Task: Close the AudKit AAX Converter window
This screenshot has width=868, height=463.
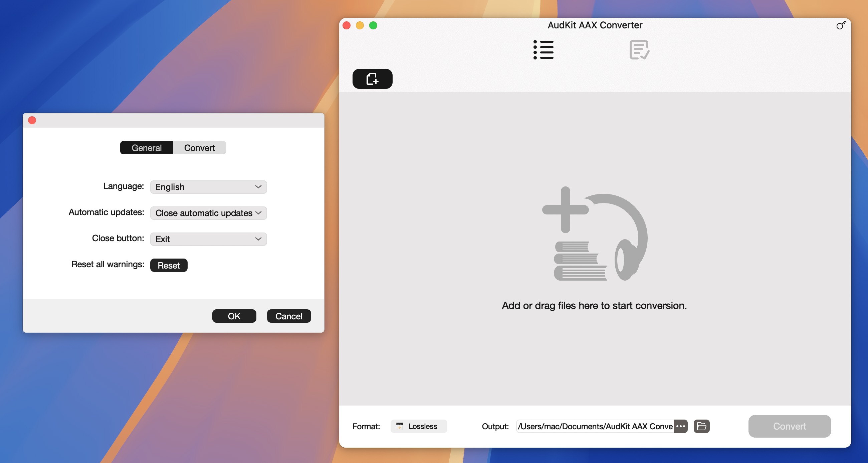Action: tap(347, 25)
